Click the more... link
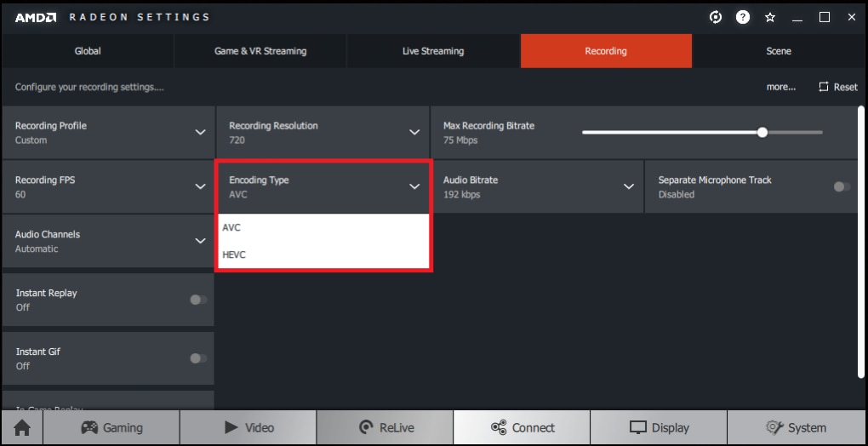868x446 pixels. (781, 87)
